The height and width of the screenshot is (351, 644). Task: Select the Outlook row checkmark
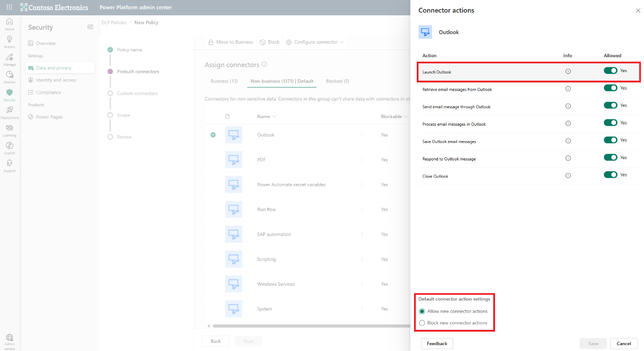pyautogui.click(x=213, y=135)
